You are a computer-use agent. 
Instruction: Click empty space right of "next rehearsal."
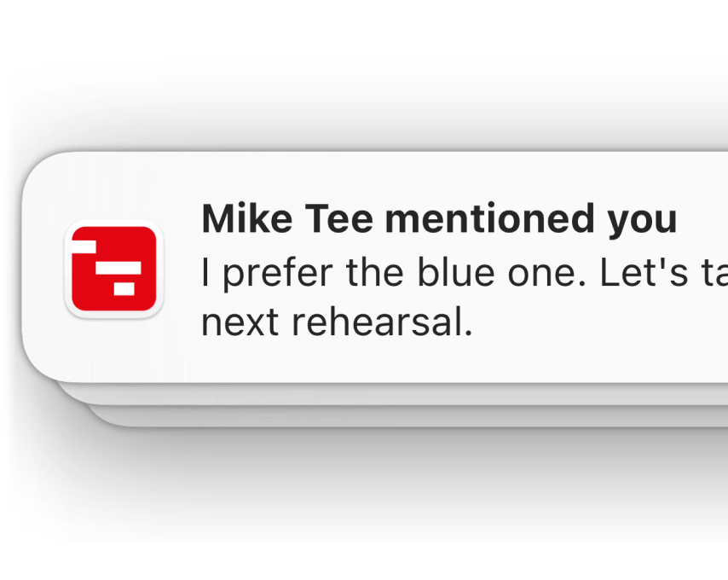tap(597, 324)
